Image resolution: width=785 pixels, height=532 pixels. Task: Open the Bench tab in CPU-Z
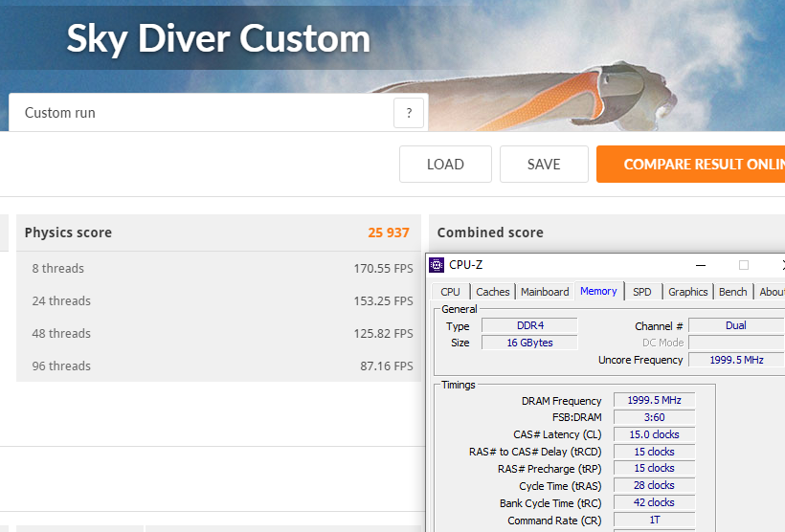point(733,292)
